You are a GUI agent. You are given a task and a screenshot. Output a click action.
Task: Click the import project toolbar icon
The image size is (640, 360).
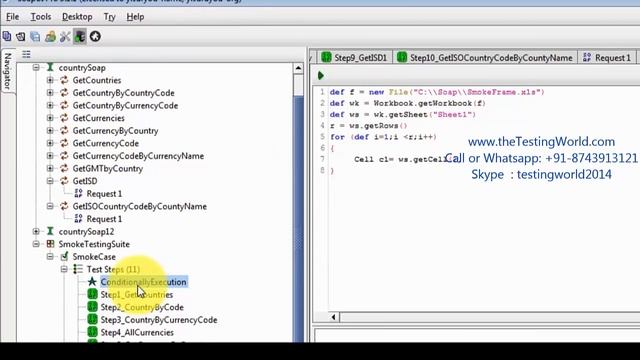click(21, 37)
